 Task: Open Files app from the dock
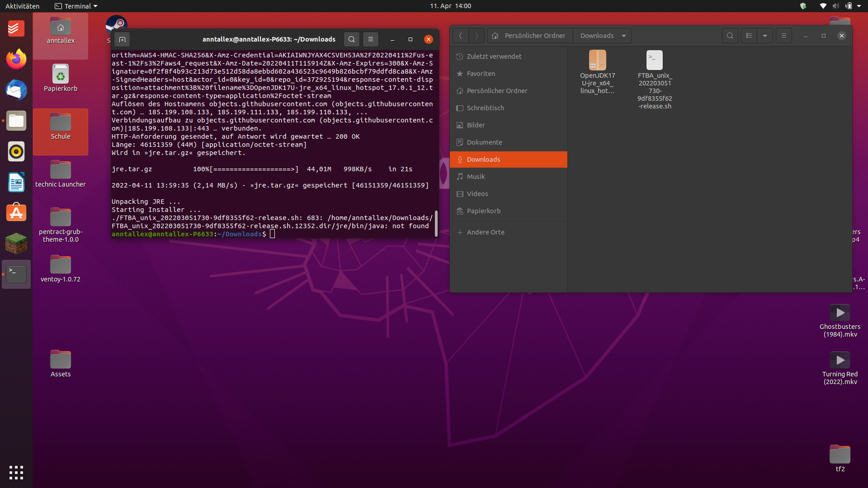coord(16,121)
